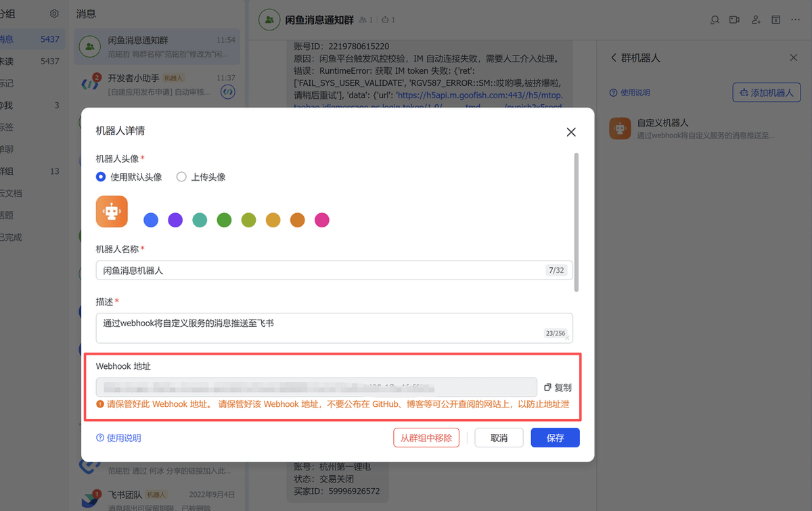812x511 pixels.
Task: Choose the purple avatar color
Action: [x=175, y=220]
